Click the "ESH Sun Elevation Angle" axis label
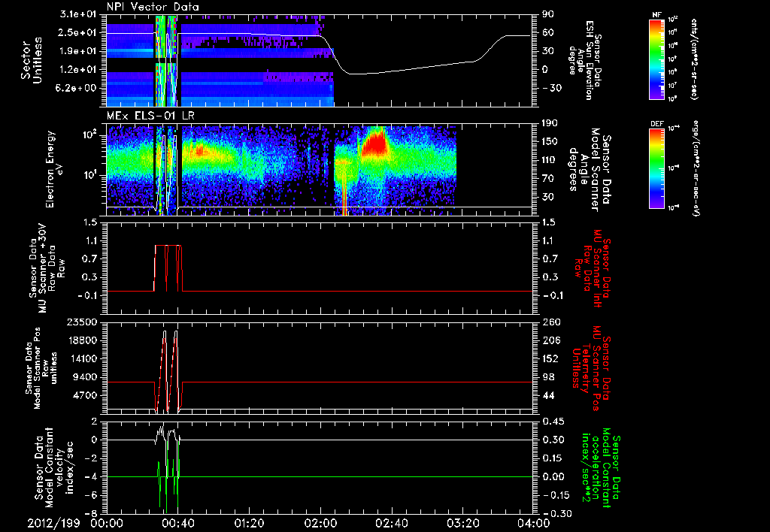770x532 pixels. pyautogui.click(x=586, y=60)
